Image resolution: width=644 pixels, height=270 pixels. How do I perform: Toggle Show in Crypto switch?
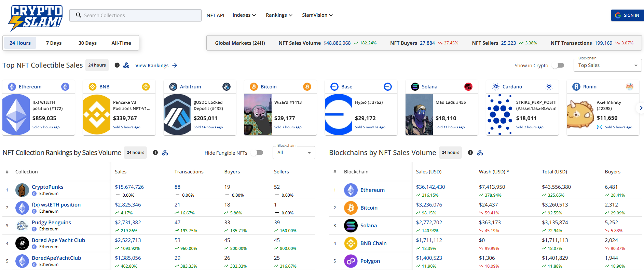pos(558,66)
